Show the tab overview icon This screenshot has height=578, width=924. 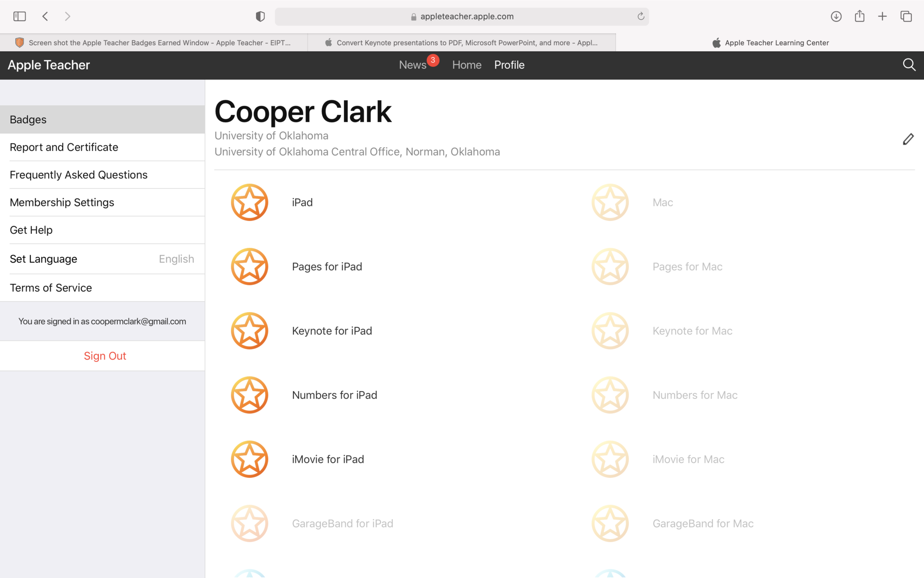click(x=906, y=17)
